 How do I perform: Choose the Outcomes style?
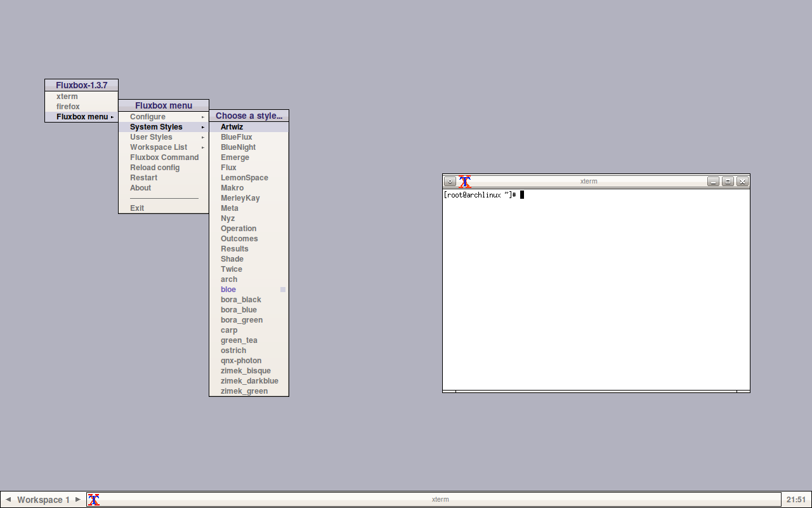tap(249, 239)
